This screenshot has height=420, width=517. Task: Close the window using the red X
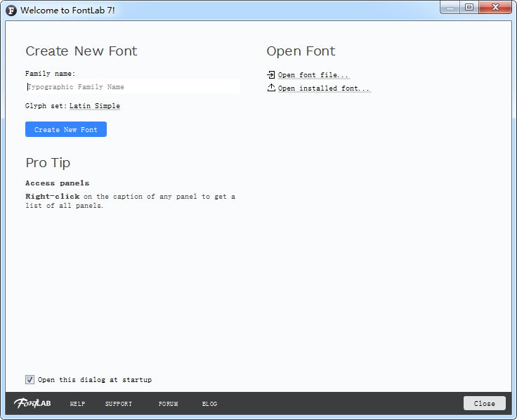coord(495,8)
